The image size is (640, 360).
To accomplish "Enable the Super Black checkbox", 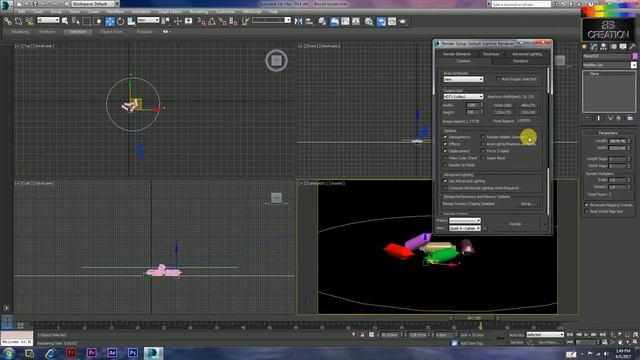I will pos(483,158).
